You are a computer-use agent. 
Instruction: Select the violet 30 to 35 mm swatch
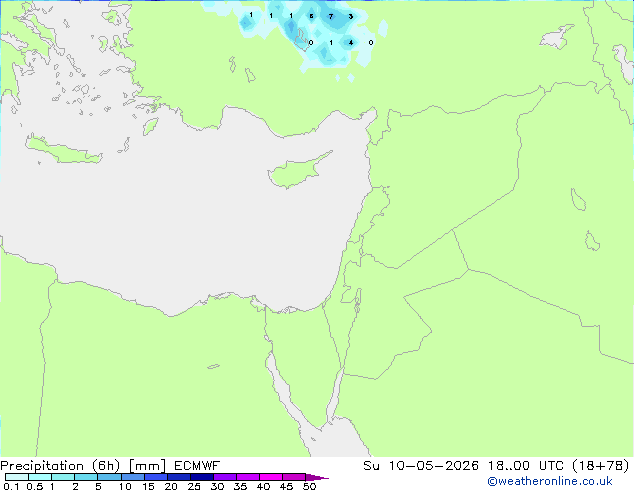click(x=225, y=477)
